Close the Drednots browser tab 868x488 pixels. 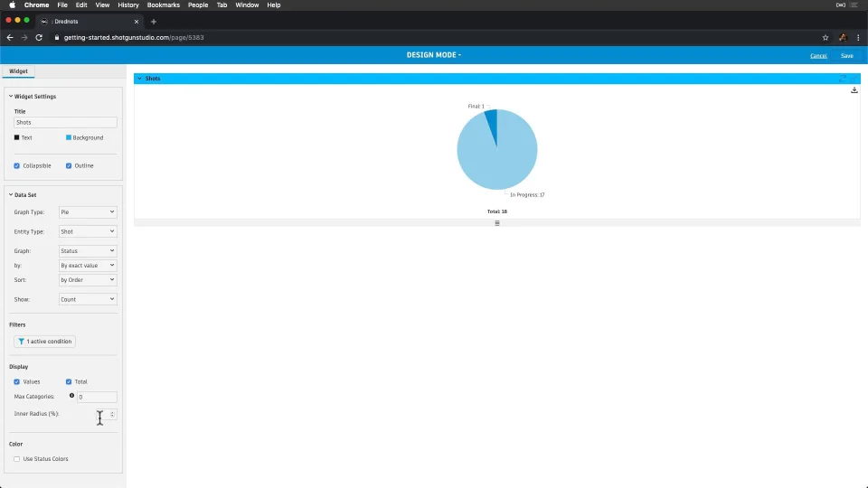click(137, 22)
